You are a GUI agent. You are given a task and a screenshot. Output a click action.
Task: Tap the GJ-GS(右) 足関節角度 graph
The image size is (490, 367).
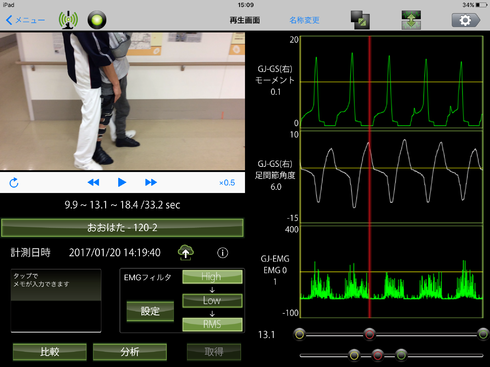392,177
